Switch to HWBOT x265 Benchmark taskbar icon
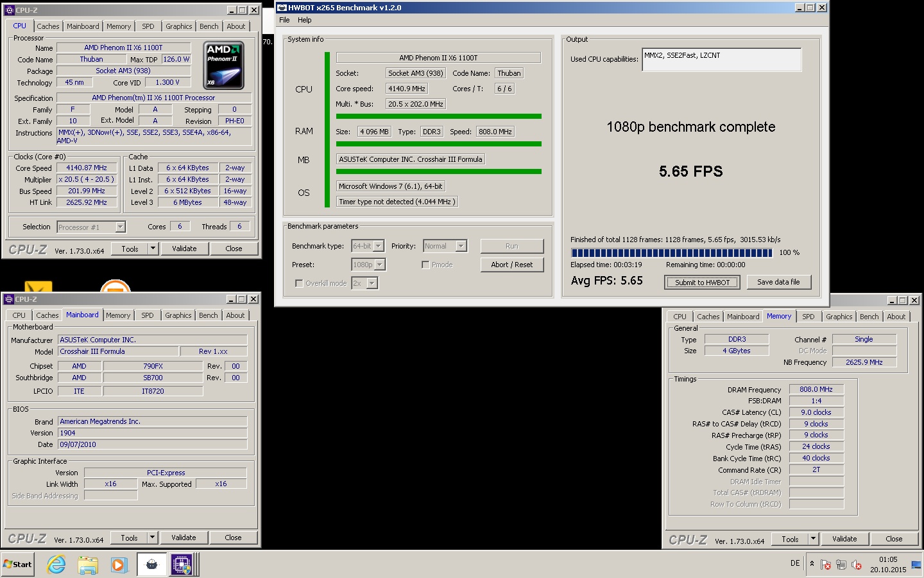Viewport: 924px width, 578px height. point(151,565)
